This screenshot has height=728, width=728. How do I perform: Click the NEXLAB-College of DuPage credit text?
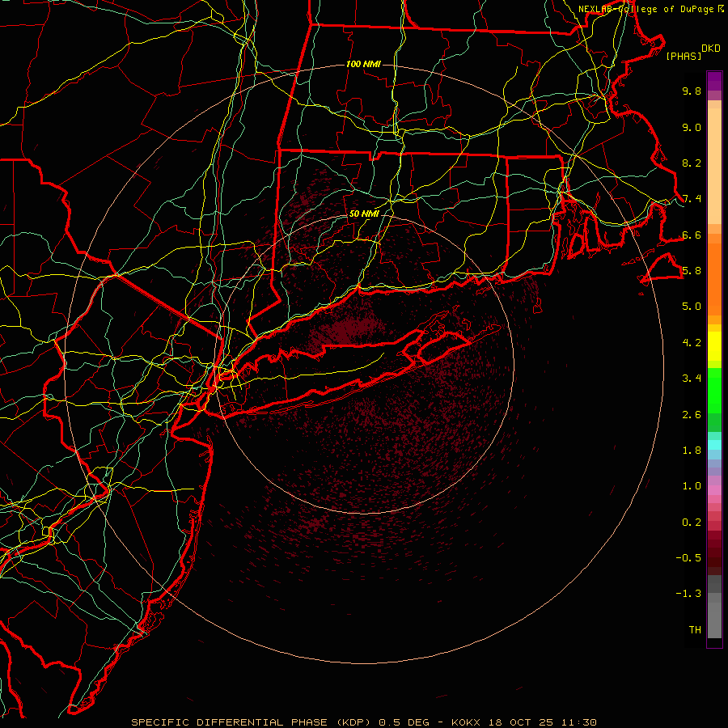[645, 9]
